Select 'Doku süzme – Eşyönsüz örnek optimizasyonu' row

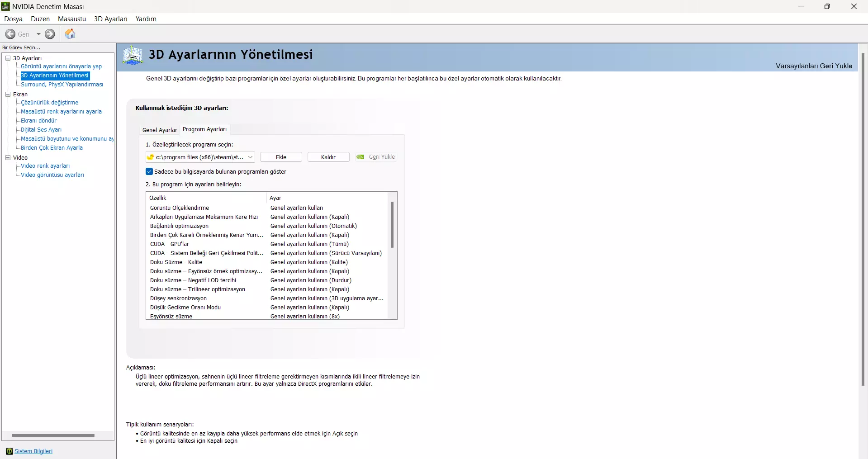pos(267,271)
